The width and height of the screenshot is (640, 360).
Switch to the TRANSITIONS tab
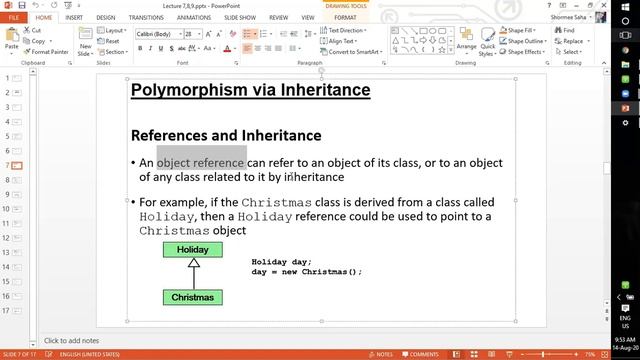pyautogui.click(x=146, y=18)
